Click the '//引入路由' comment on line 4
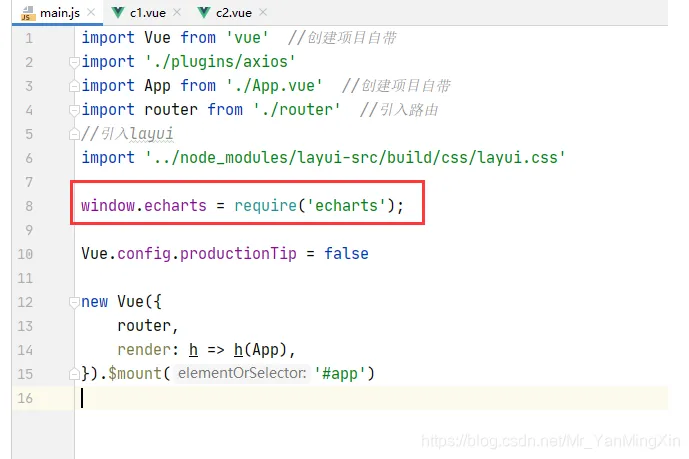This screenshot has width=689, height=459. (399, 110)
